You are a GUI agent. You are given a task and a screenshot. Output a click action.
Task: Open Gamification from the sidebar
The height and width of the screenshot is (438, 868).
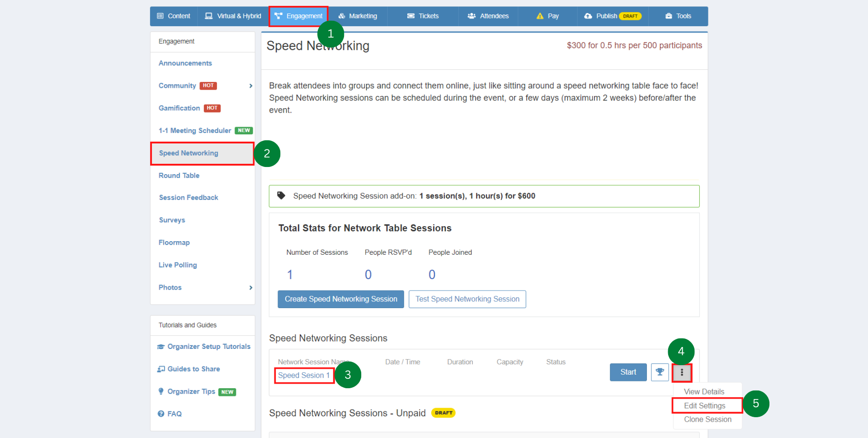click(x=179, y=108)
